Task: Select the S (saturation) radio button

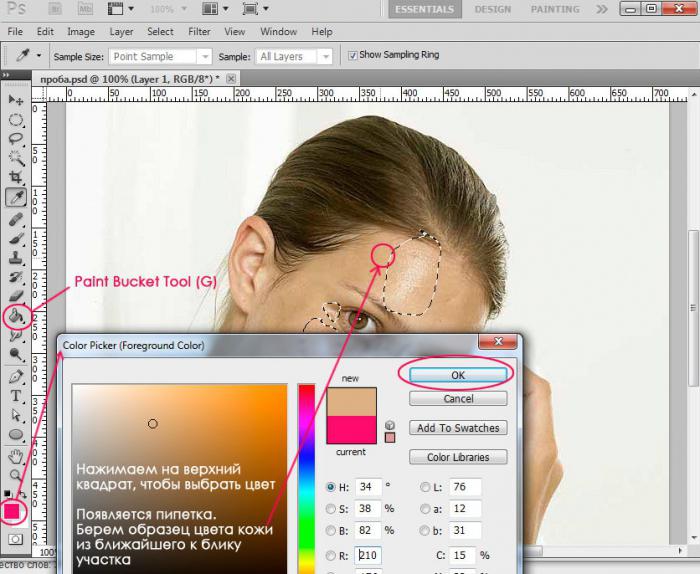Action: click(x=330, y=509)
